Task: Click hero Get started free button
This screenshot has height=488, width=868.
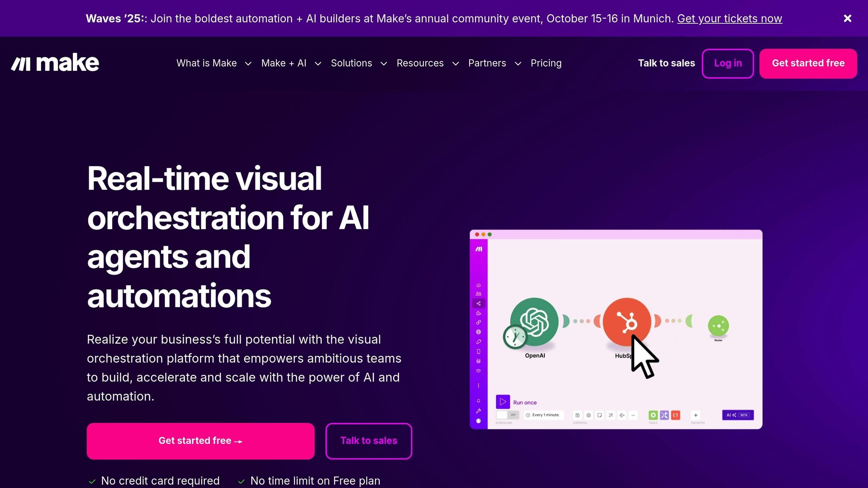Action: click(x=200, y=441)
